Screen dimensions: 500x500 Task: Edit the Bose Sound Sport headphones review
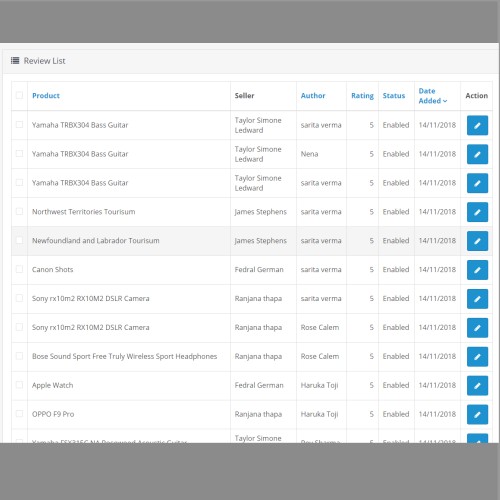(477, 357)
